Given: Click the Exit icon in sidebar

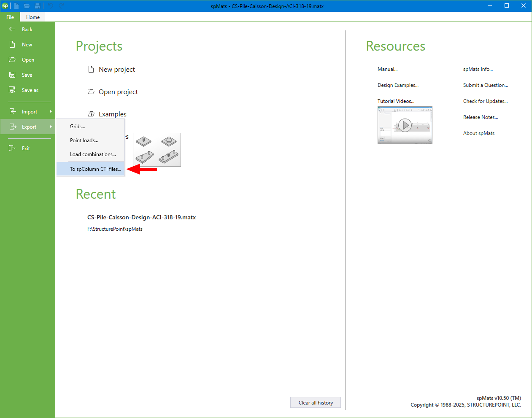Looking at the screenshot, I should click(x=12, y=148).
